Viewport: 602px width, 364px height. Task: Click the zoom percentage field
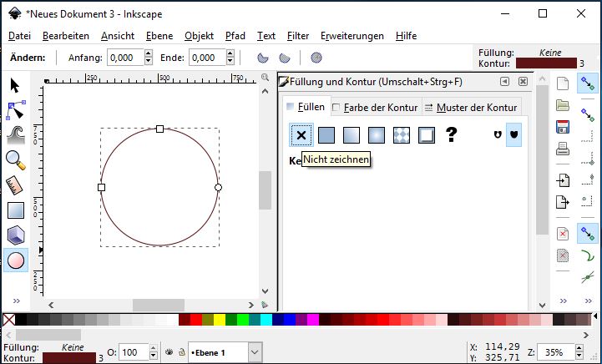click(555, 352)
